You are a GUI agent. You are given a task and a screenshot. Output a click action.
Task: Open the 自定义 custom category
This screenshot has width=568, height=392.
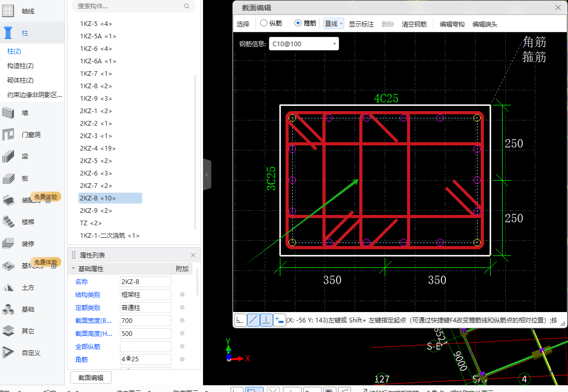31,353
